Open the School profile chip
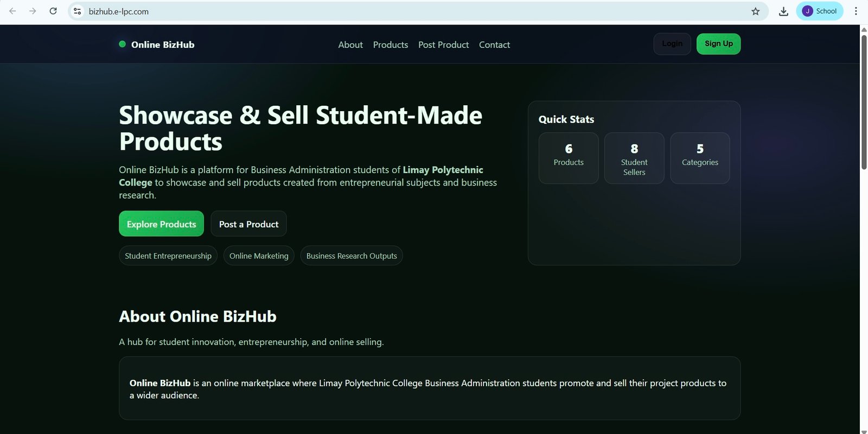The width and height of the screenshot is (868, 434). (x=820, y=11)
